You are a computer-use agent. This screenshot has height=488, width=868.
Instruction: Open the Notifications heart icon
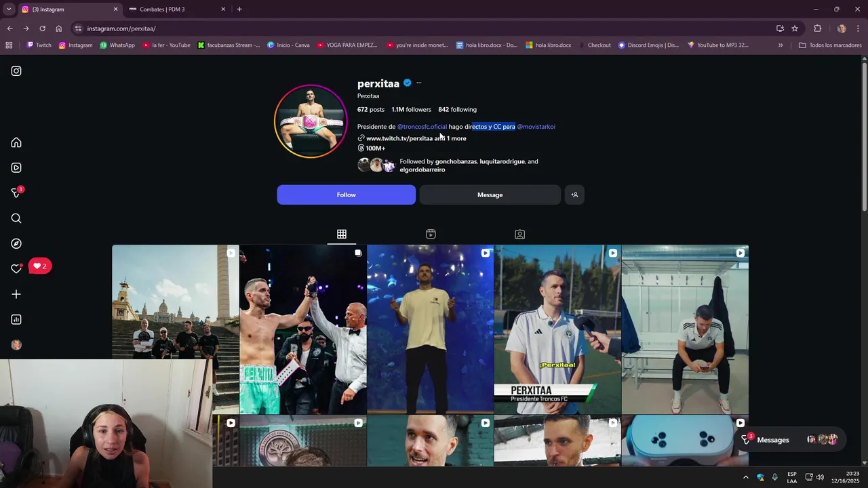[x=16, y=268]
